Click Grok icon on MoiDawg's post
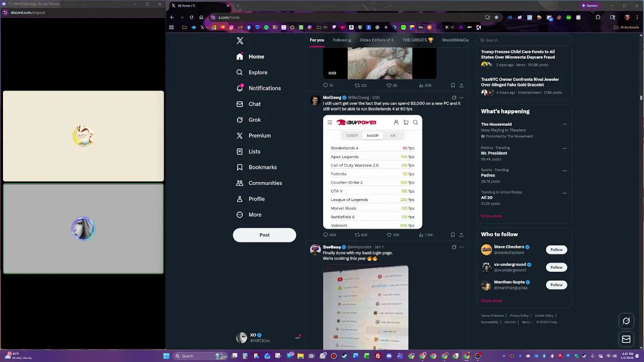The height and width of the screenshot is (362, 644). pos(454,98)
